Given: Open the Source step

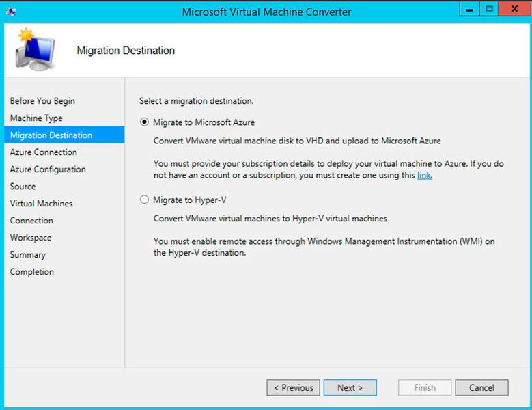Looking at the screenshot, I should 23,187.
